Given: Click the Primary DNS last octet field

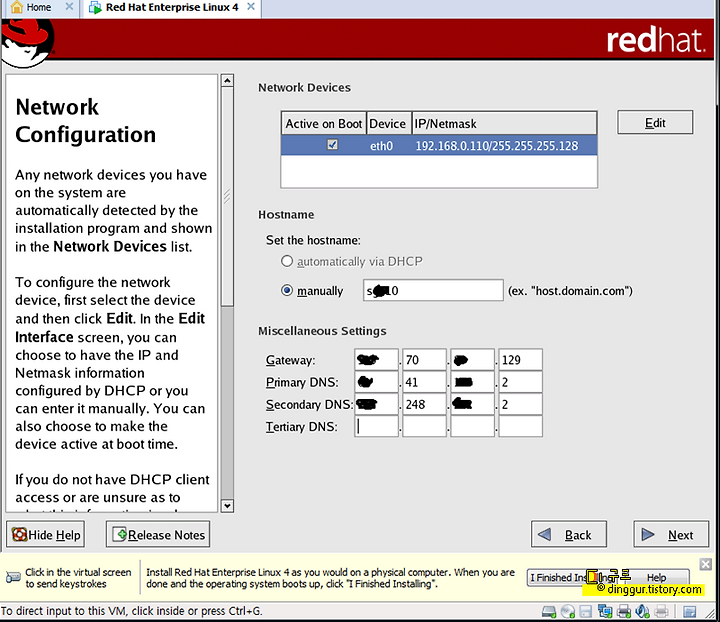Looking at the screenshot, I should click(520, 382).
